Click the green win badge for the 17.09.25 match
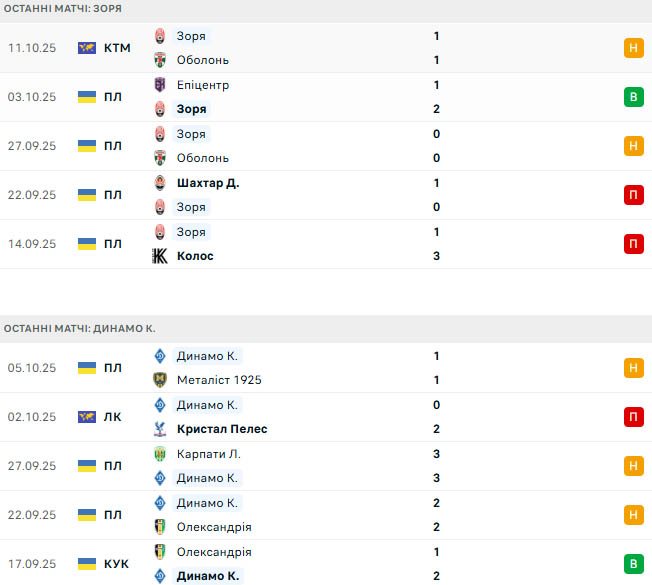 click(x=633, y=564)
